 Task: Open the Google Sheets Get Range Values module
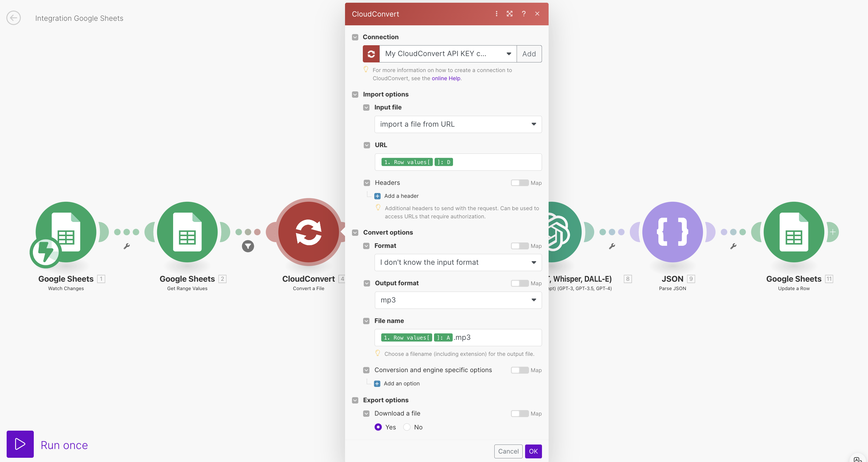(187, 232)
